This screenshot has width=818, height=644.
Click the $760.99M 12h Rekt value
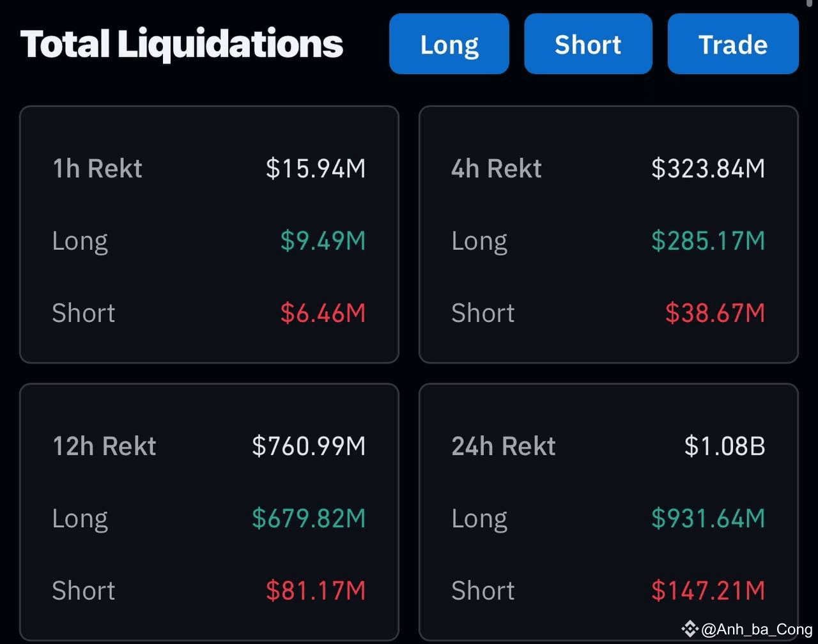point(309,446)
